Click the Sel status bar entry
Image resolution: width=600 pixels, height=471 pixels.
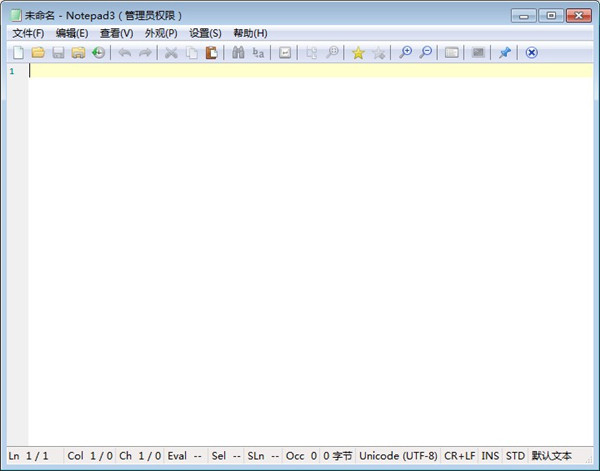tap(226, 456)
